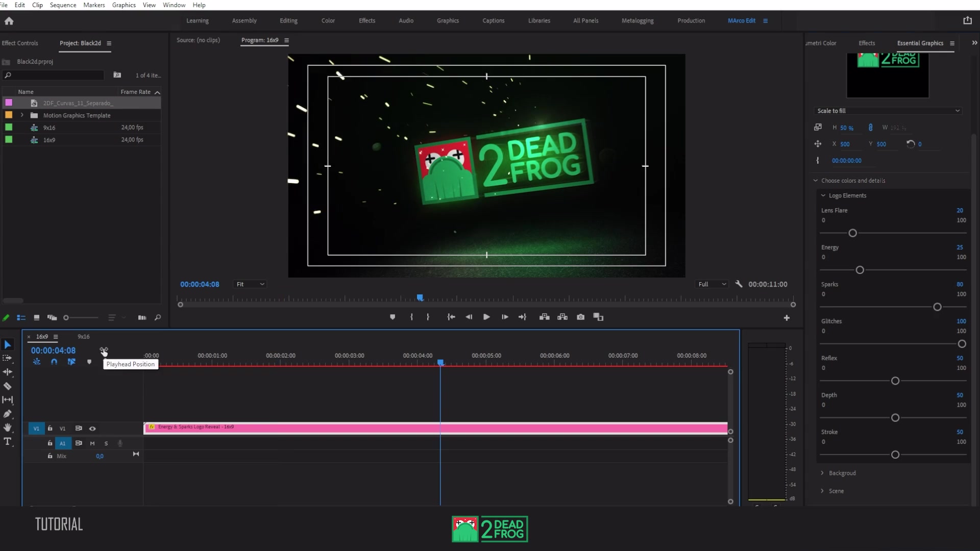This screenshot has width=980, height=551.
Task: Go to Out point
Action: (522, 317)
